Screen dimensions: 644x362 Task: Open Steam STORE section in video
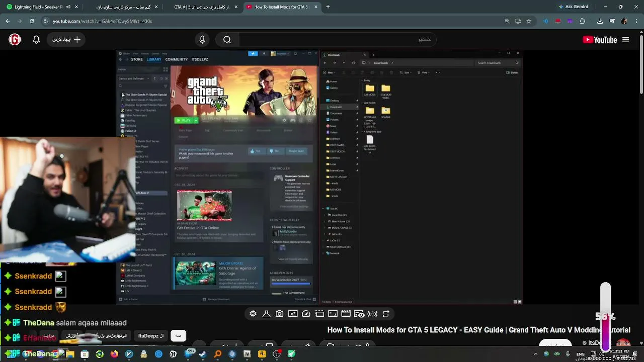[x=137, y=59]
